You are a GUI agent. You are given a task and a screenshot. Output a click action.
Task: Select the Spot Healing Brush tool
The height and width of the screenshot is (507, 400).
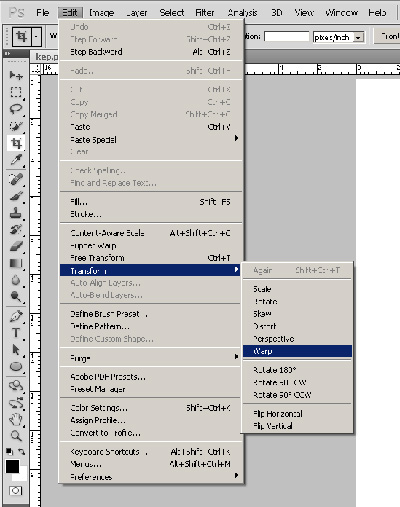16,179
